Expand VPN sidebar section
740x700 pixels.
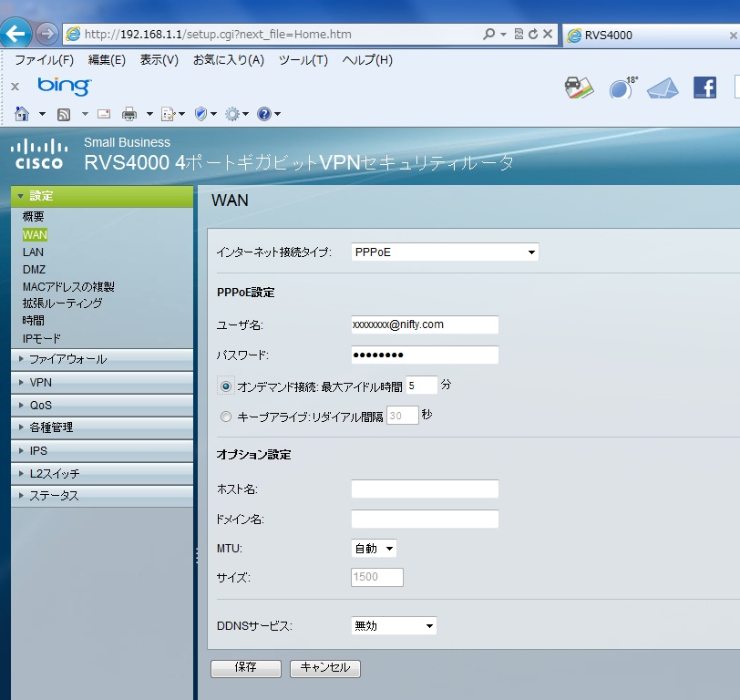102,382
